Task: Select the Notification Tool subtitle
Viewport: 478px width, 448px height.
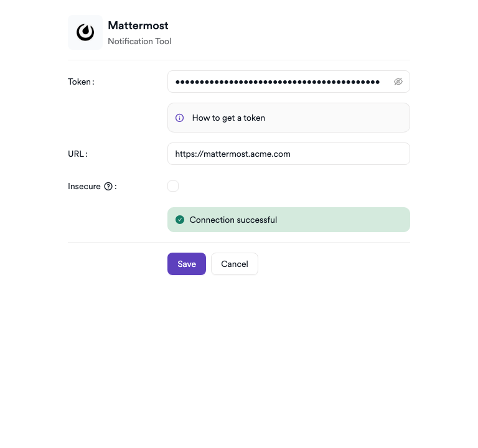Action: 139,42
